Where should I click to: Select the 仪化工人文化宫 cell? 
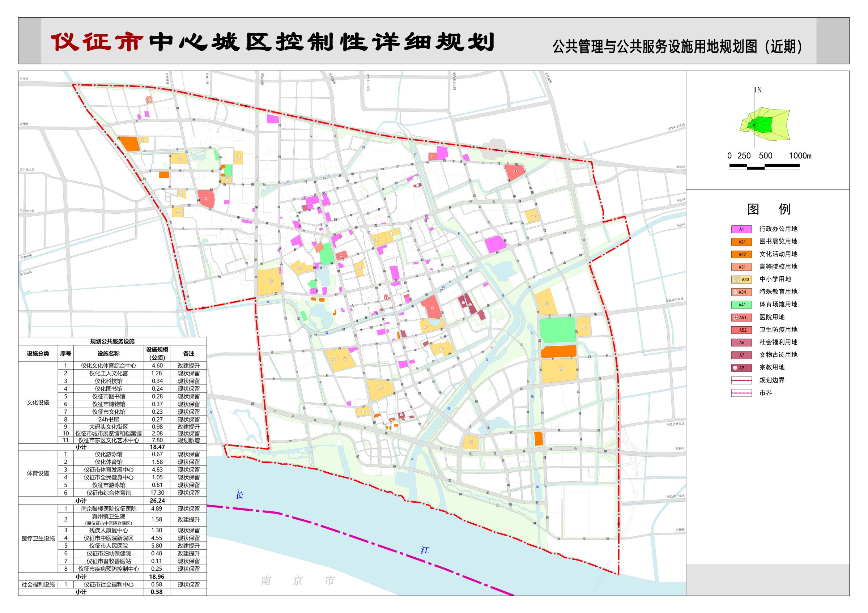pyautogui.click(x=109, y=373)
